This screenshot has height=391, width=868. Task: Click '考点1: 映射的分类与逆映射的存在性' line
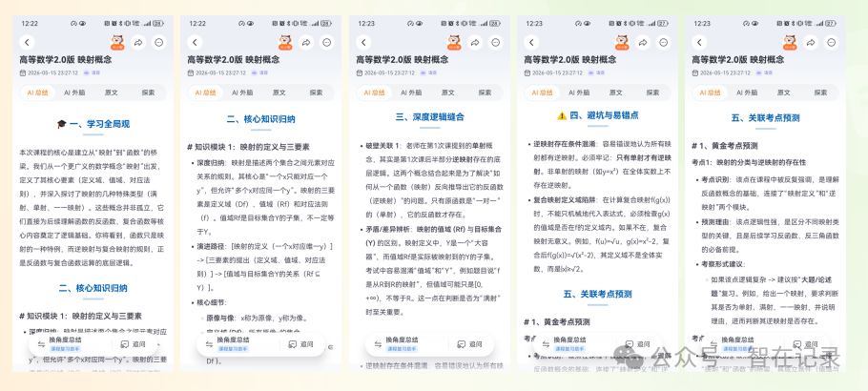pos(749,162)
